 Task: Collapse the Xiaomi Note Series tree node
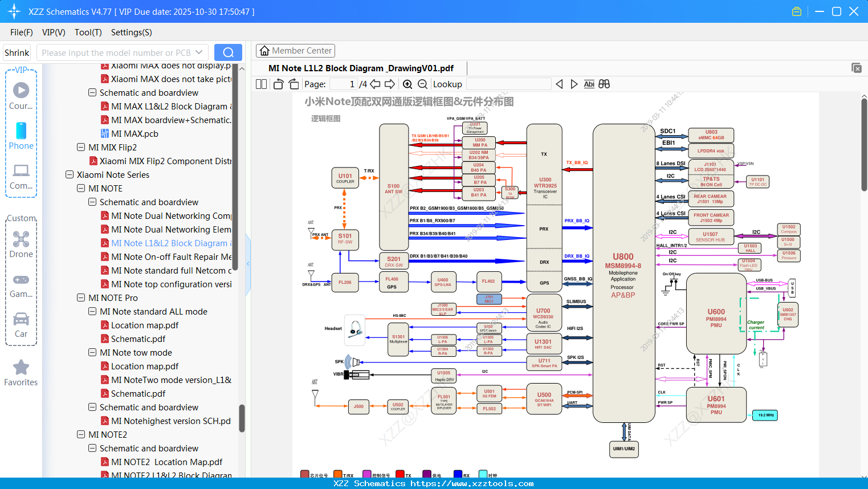(69, 174)
